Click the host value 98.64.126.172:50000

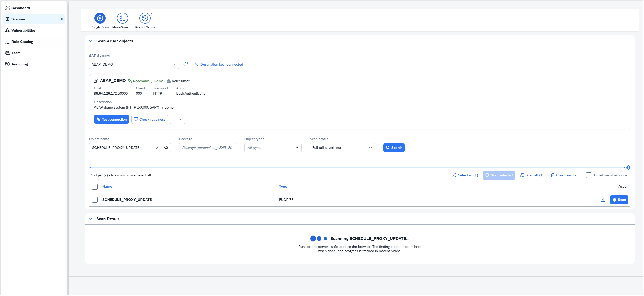click(111, 93)
